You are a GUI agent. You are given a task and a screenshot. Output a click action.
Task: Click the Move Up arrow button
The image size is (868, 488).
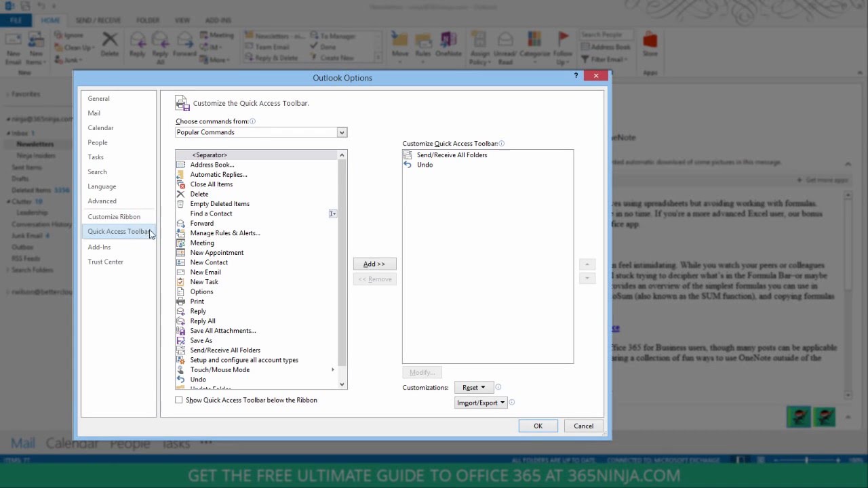click(587, 264)
